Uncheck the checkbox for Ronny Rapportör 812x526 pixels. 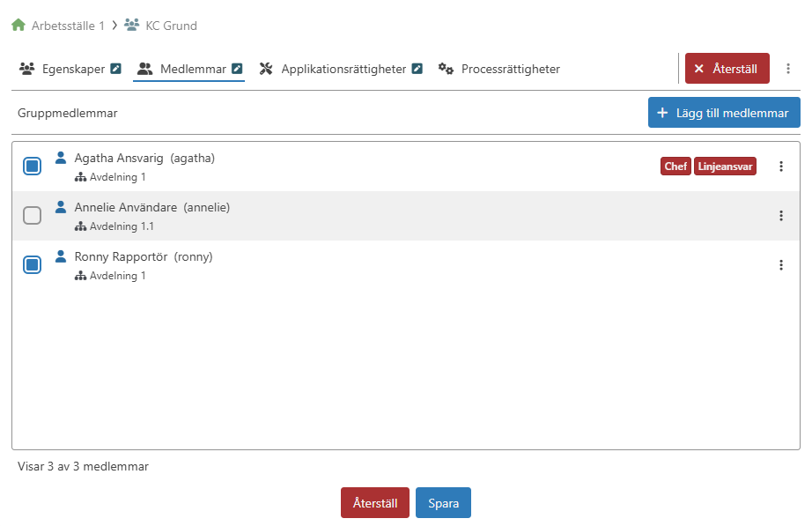click(32, 264)
